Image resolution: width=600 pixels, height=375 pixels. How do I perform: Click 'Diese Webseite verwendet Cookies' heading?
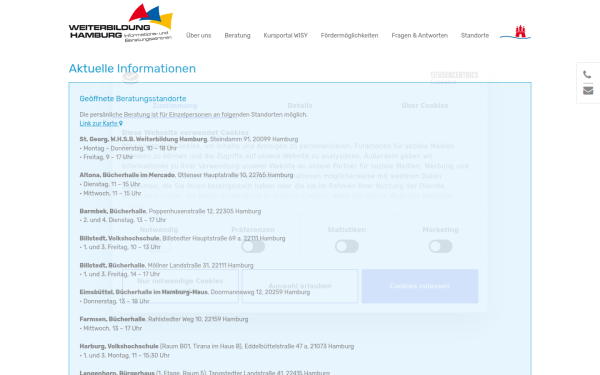[185, 133]
